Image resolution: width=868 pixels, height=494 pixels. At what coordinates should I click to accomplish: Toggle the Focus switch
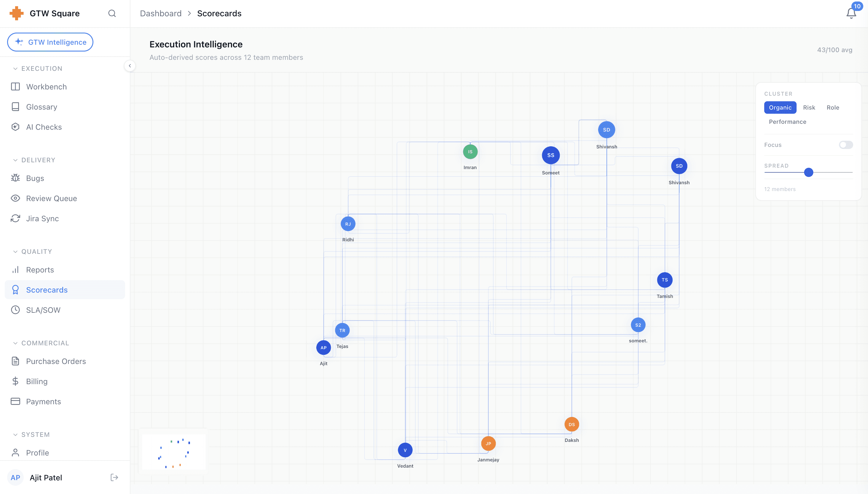[845, 145]
